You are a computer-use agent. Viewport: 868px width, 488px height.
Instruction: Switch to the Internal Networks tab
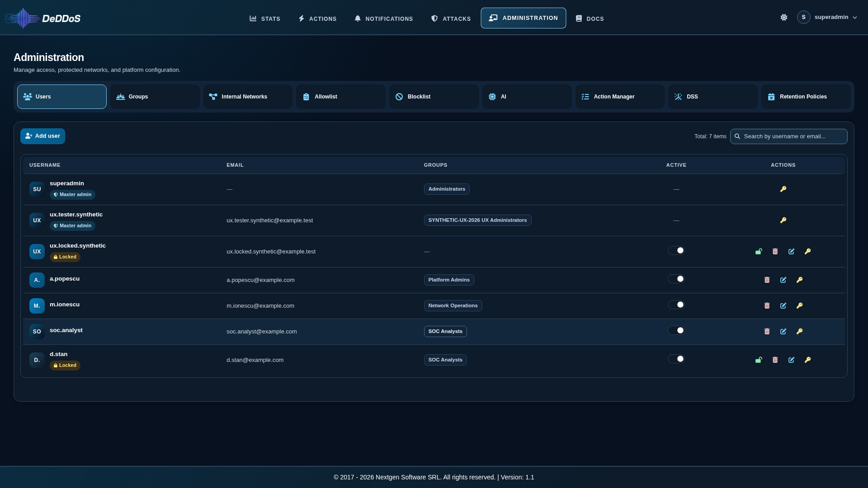[248, 97]
